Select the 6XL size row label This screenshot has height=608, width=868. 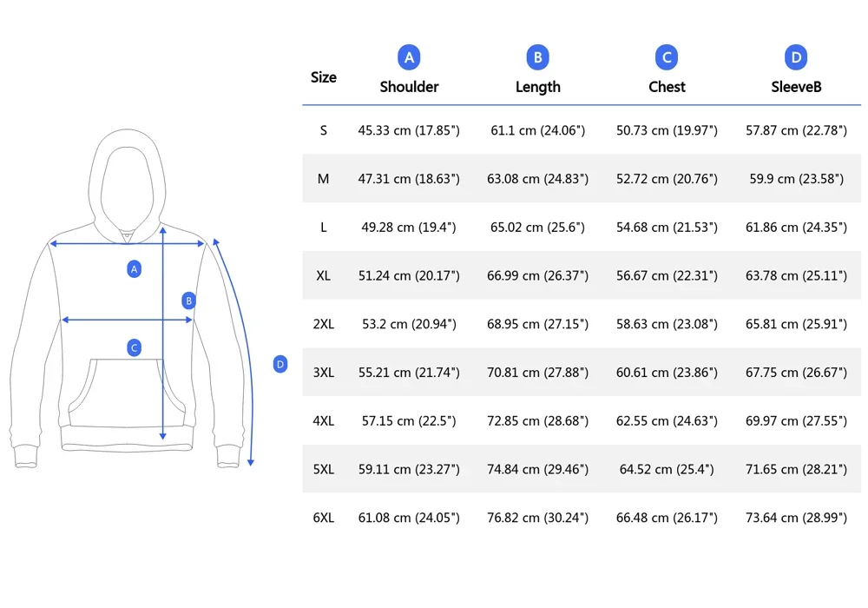[x=323, y=518]
